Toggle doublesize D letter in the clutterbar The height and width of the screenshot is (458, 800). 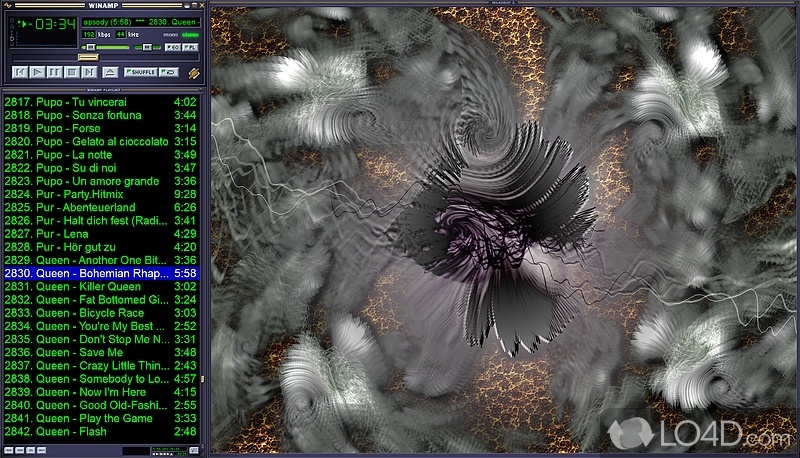coord(12,38)
